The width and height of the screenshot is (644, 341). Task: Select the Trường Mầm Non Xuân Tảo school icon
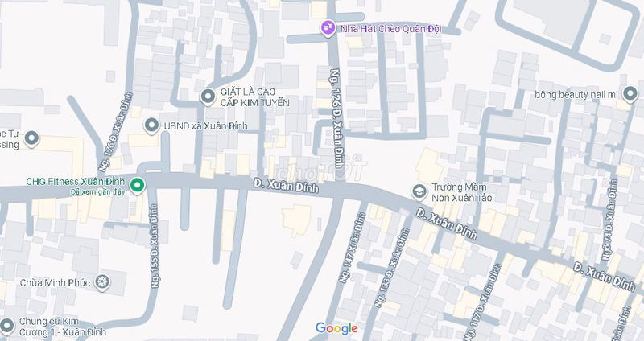(x=419, y=192)
